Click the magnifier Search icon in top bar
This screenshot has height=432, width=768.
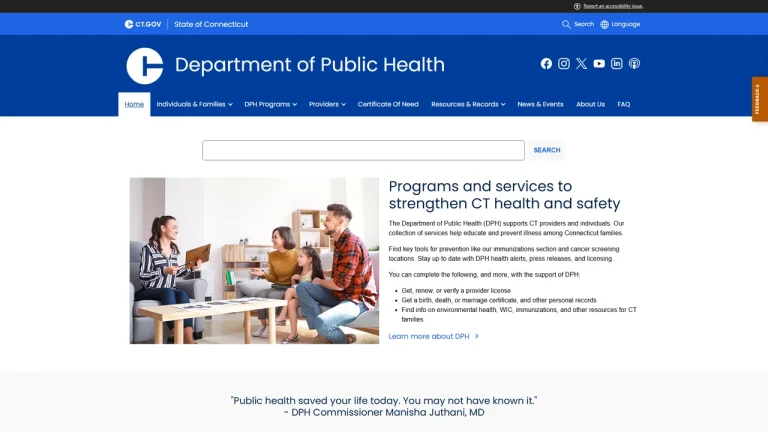coord(566,24)
